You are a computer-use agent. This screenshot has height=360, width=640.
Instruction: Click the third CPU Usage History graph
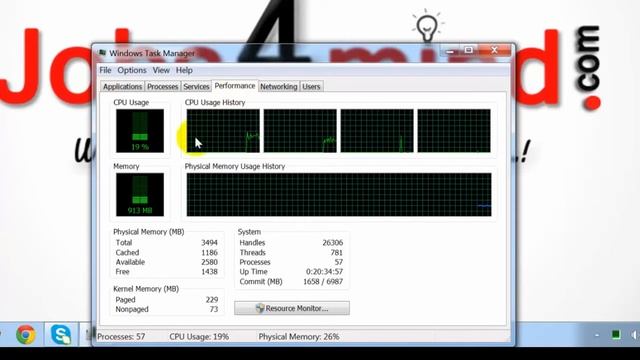pyautogui.click(x=377, y=131)
